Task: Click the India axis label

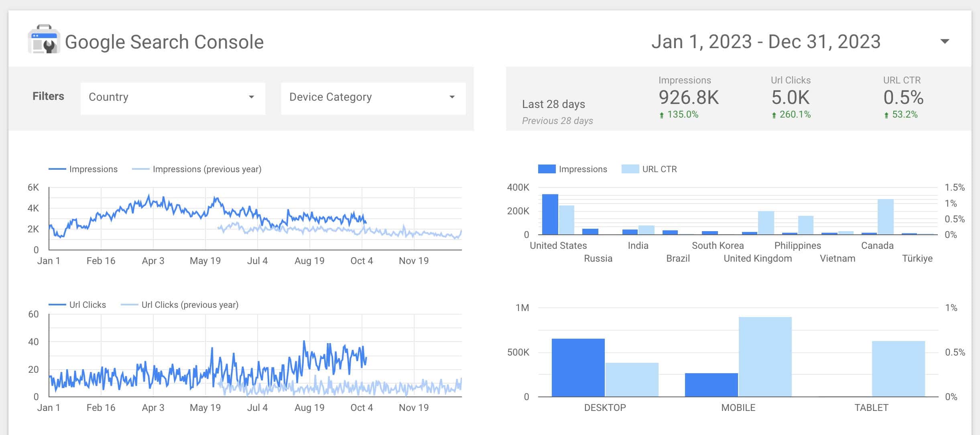Action: point(638,246)
